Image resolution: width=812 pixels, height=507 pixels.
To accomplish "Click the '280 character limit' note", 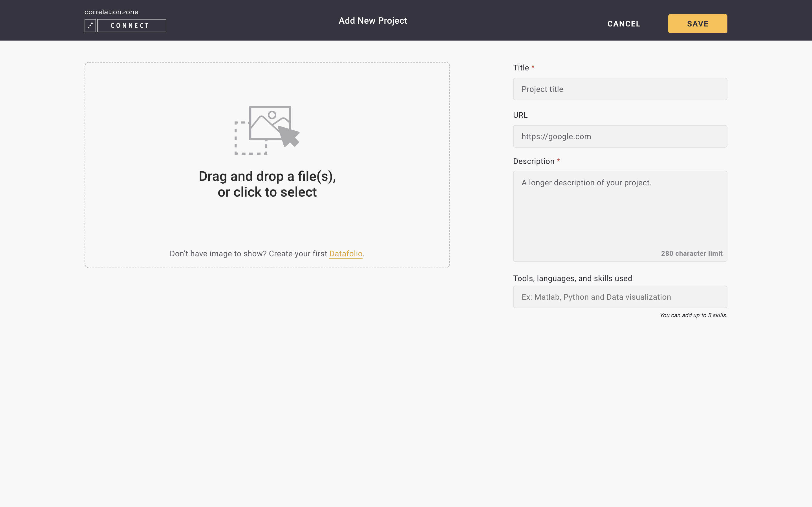I will point(691,253).
